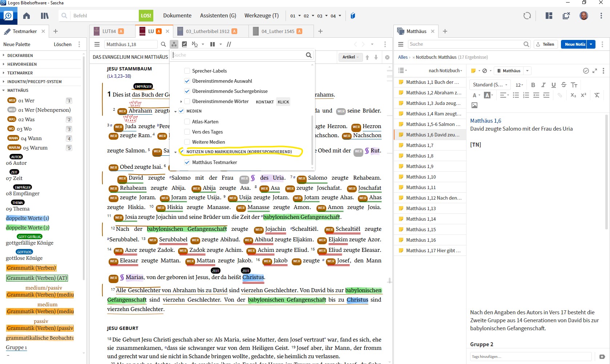This screenshot has height=364, width=610.
Task: Expand the DECKFARBEN palette section
Action: point(4,56)
